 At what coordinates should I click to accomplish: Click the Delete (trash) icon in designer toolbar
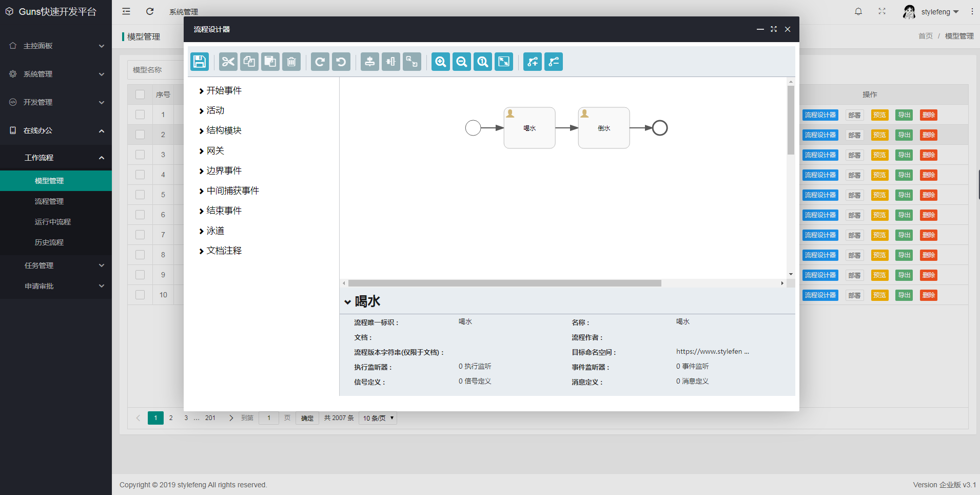coord(291,61)
